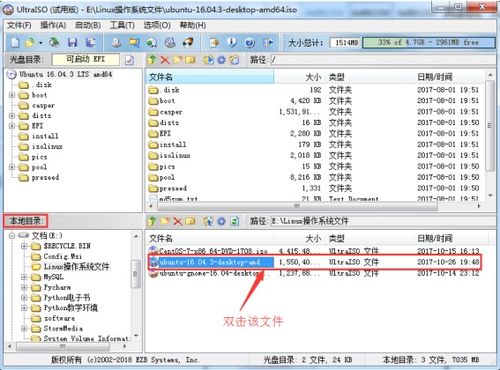Click the Burn CD/DVD image toolbar icon
Viewport: 500px width, 370px height.
(x=188, y=43)
